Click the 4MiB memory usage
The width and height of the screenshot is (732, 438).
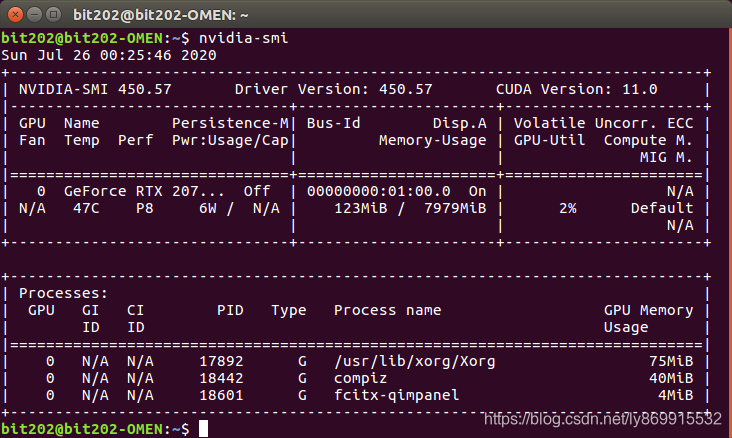676,396
